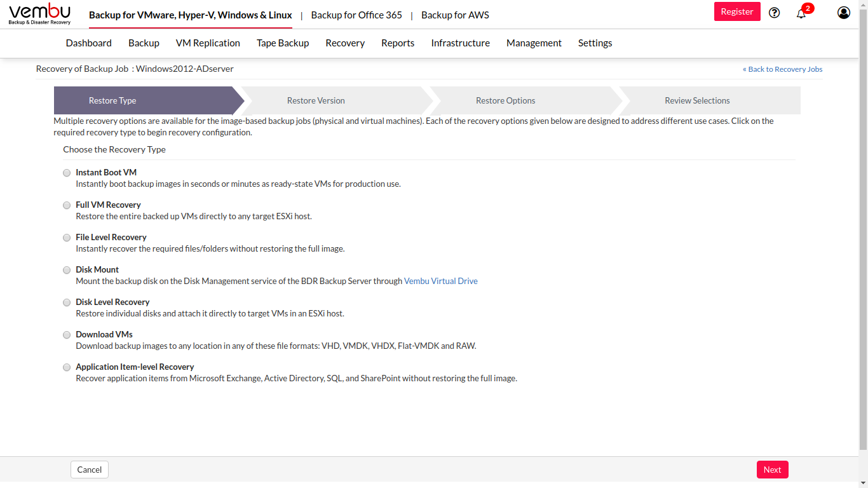Open the Recovery menu
Screen dimensions: 868x488
[x=345, y=43]
